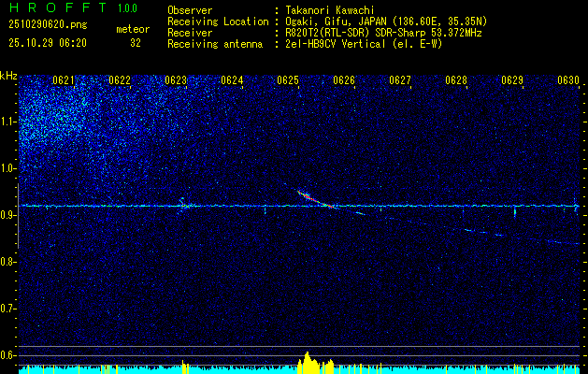Select the 0.6 kHz axis label
The image size is (588, 374).
pos(7,355)
